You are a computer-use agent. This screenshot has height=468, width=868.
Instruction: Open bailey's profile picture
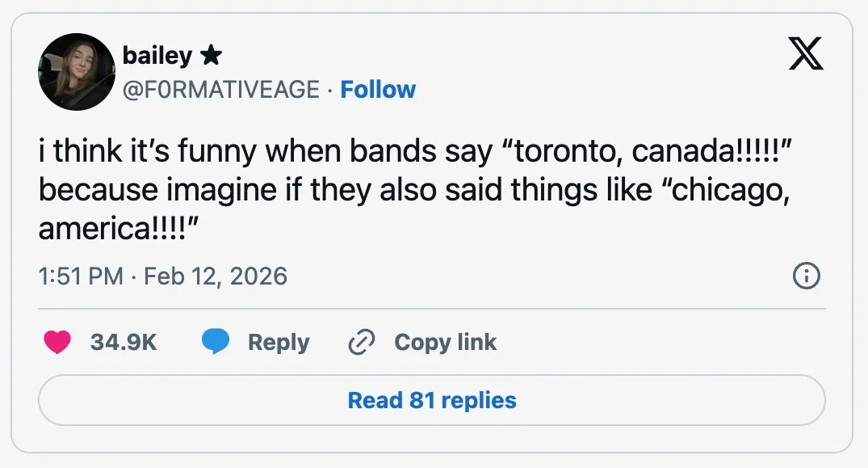coord(77,71)
